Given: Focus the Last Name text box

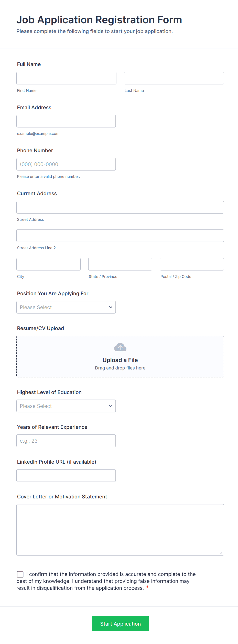Looking at the screenshot, I should tap(174, 78).
